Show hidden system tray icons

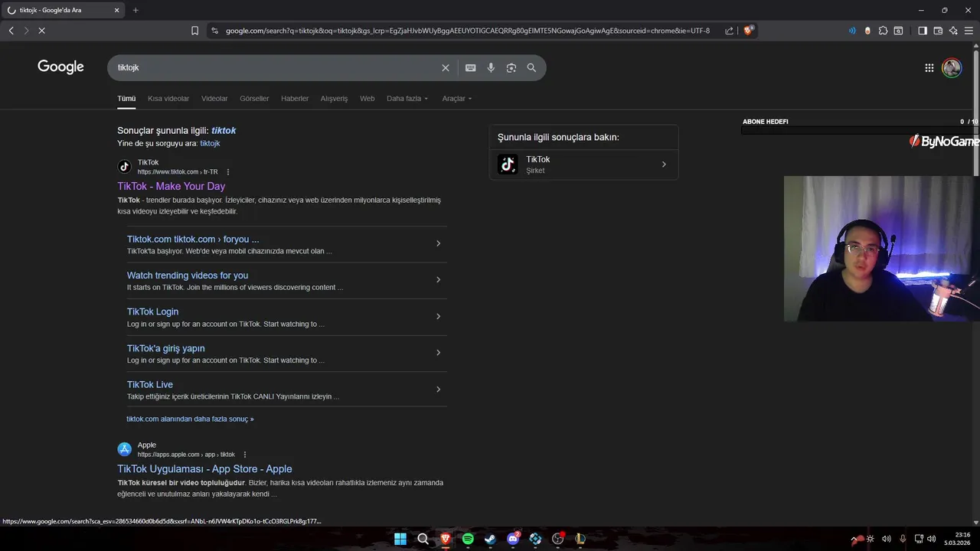click(x=854, y=539)
